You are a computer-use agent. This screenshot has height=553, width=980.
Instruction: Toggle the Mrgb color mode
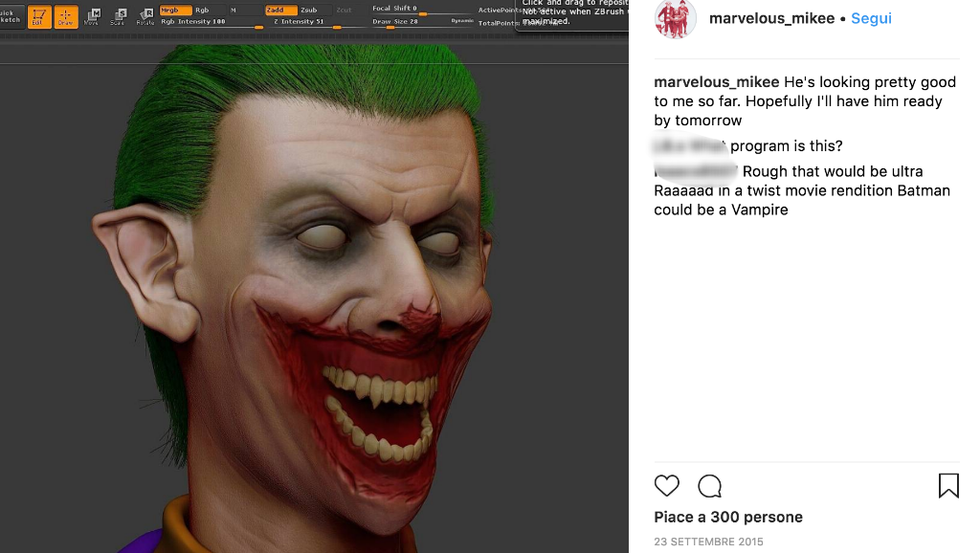(174, 10)
